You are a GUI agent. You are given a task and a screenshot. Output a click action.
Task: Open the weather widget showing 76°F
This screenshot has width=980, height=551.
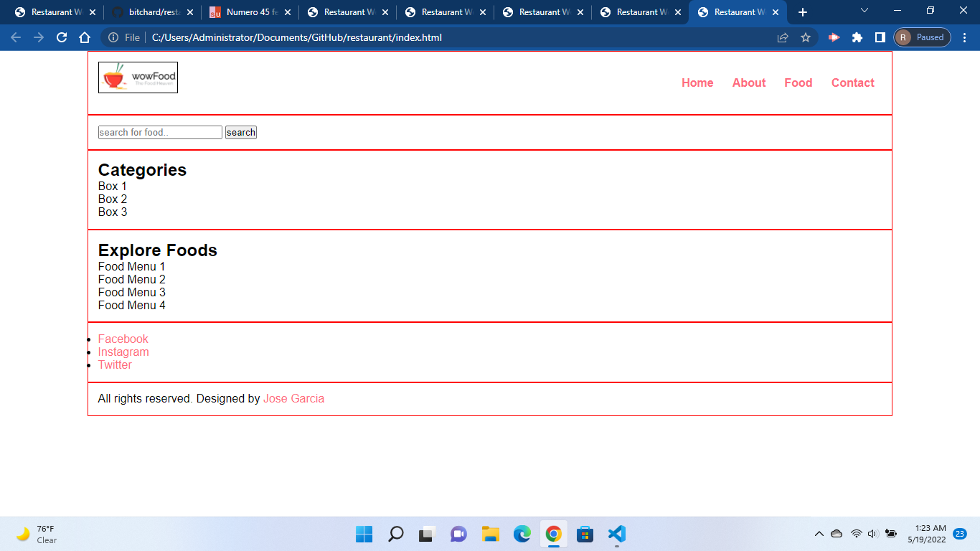point(37,534)
